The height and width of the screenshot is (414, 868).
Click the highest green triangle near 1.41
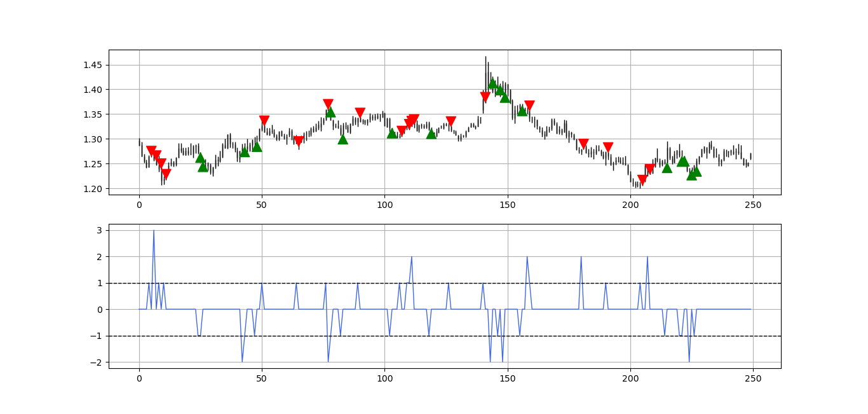tap(493, 83)
